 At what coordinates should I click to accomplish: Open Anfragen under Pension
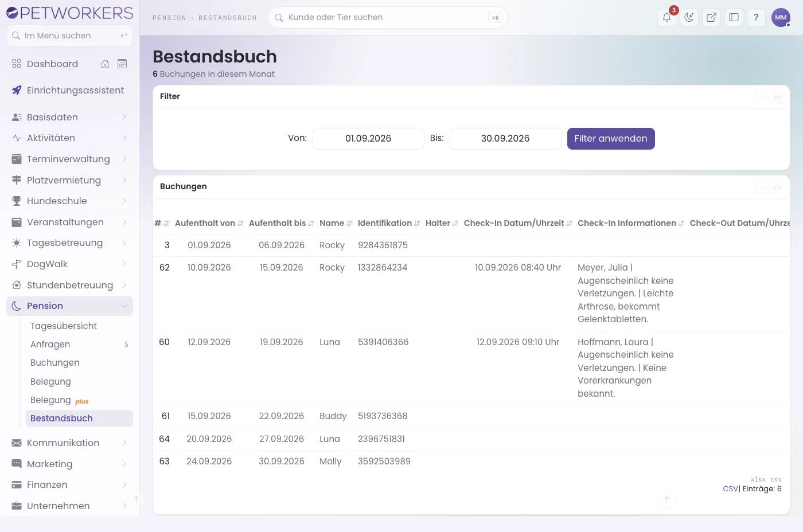79,344
